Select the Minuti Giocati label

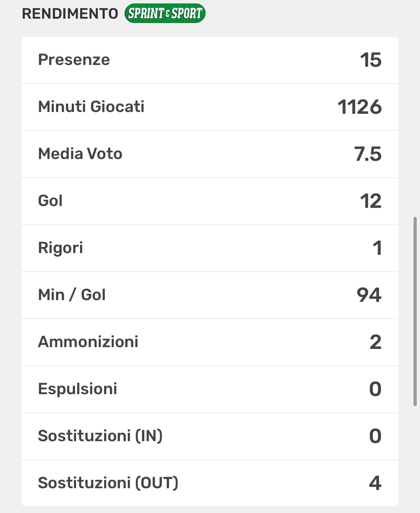click(x=91, y=107)
